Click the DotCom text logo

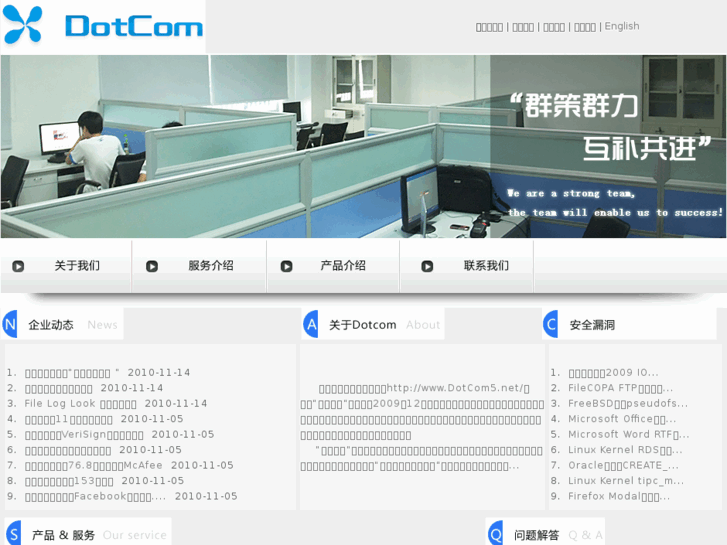134,26
